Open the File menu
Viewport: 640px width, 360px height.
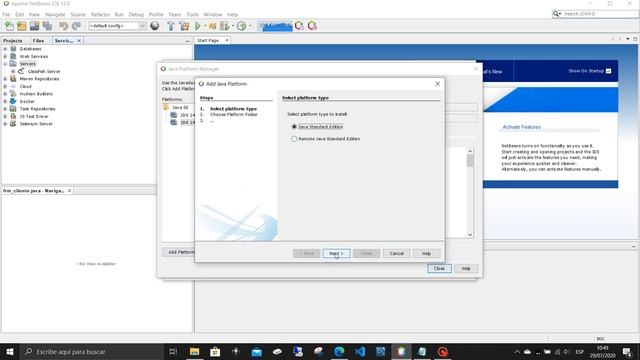coord(6,14)
